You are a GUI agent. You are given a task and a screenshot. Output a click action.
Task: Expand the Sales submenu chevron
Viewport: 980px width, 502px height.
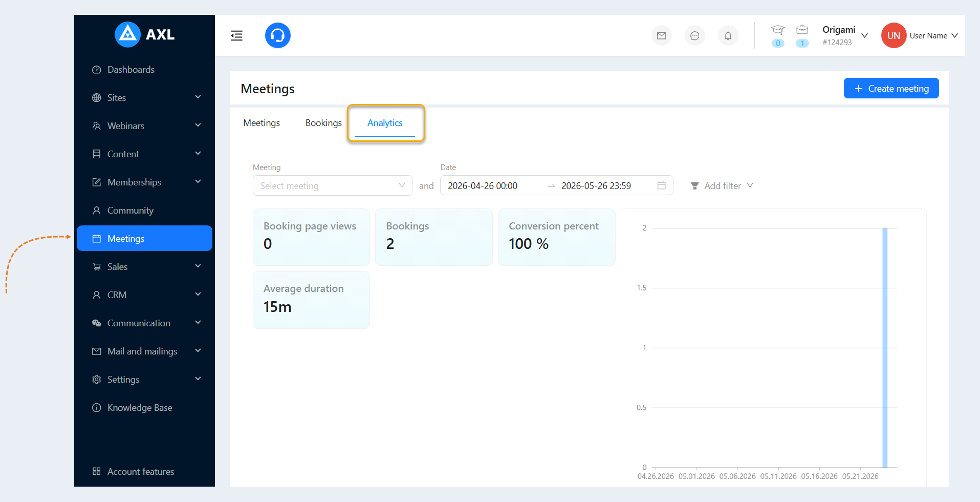click(198, 266)
